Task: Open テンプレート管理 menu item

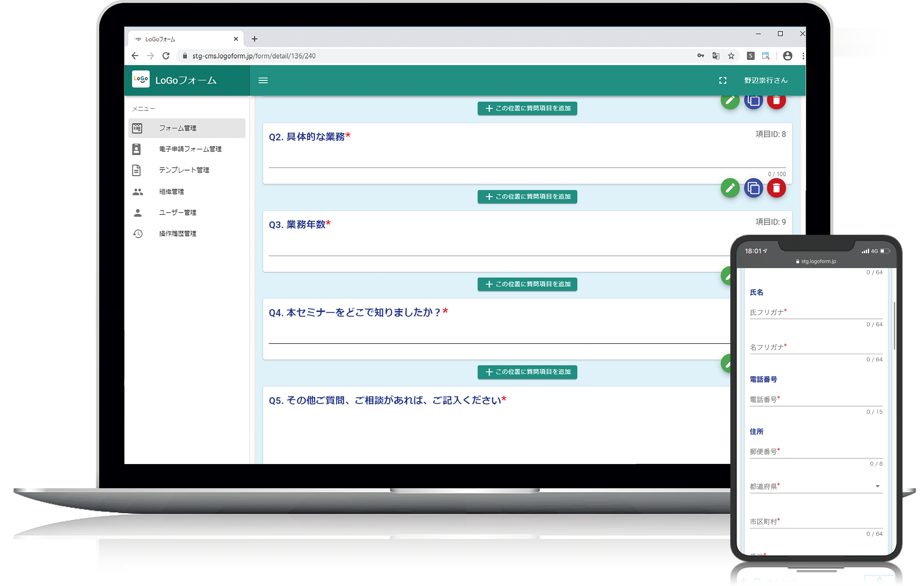Action: click(187, 170)
